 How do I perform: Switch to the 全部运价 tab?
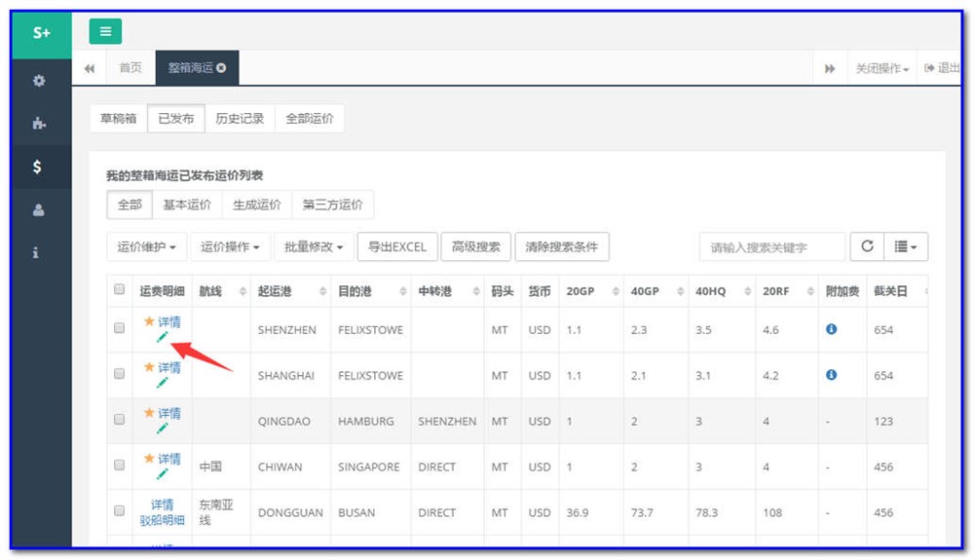click(310, 118)
